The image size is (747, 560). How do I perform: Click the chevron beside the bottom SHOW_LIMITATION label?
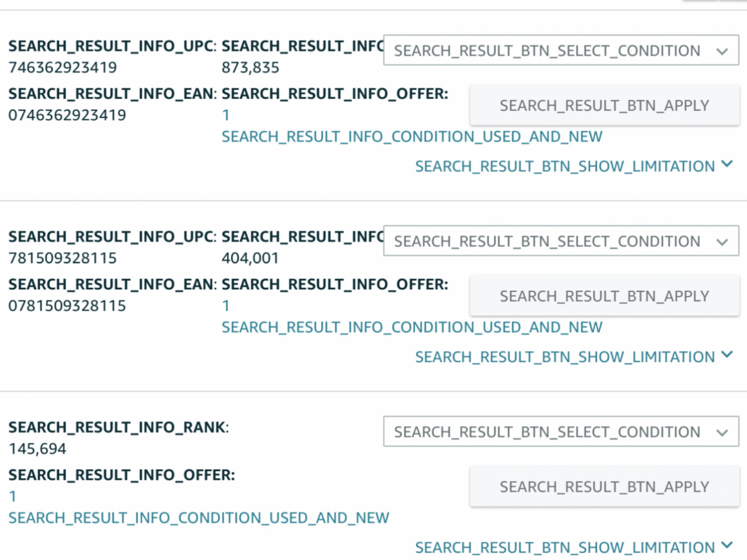tap(727, 545)
